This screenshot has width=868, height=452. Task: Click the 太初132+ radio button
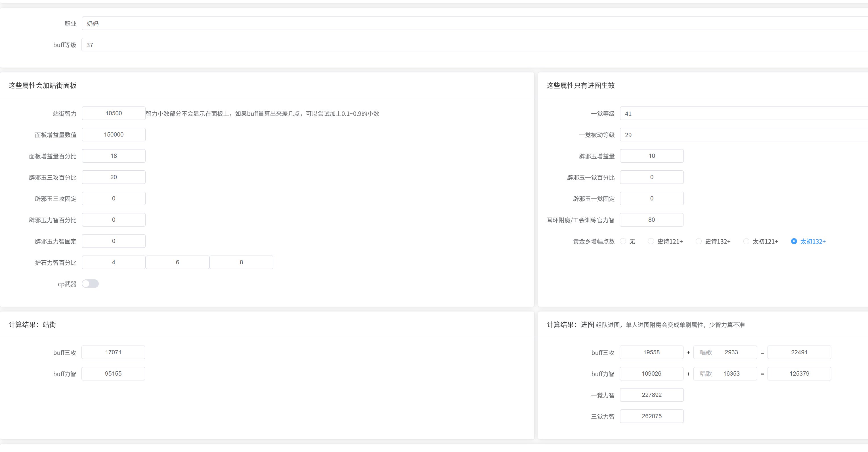pos(794,241)
